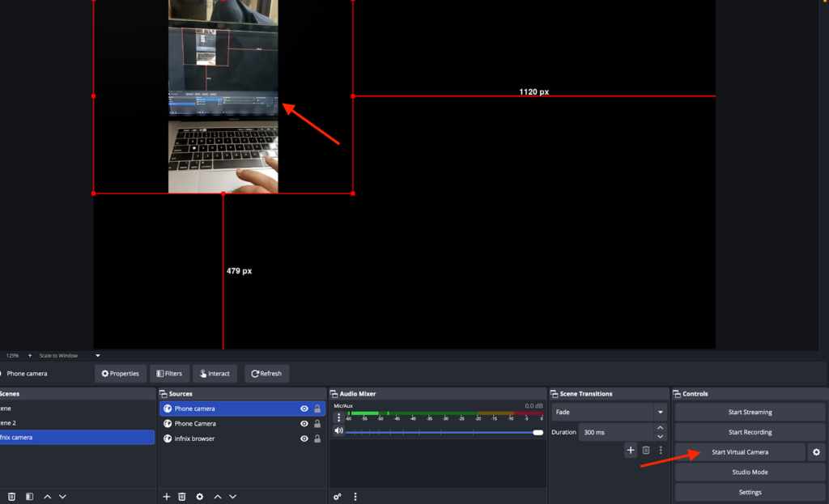Viewport: 829px width, 504px height.
Task: Add a new scene transition
Action: click(x=630, y=450)
